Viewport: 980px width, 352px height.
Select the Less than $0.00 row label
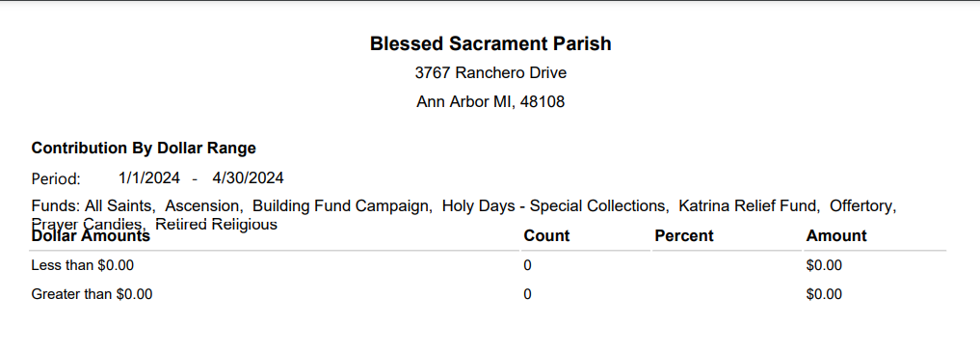click(83, 266)
